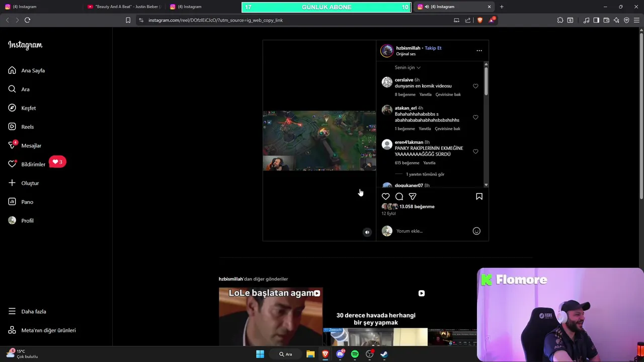The height and width of the screenshot is (362, 644).
Task: Open the Bildirimler notifications panel
Action: pos(27,164)
